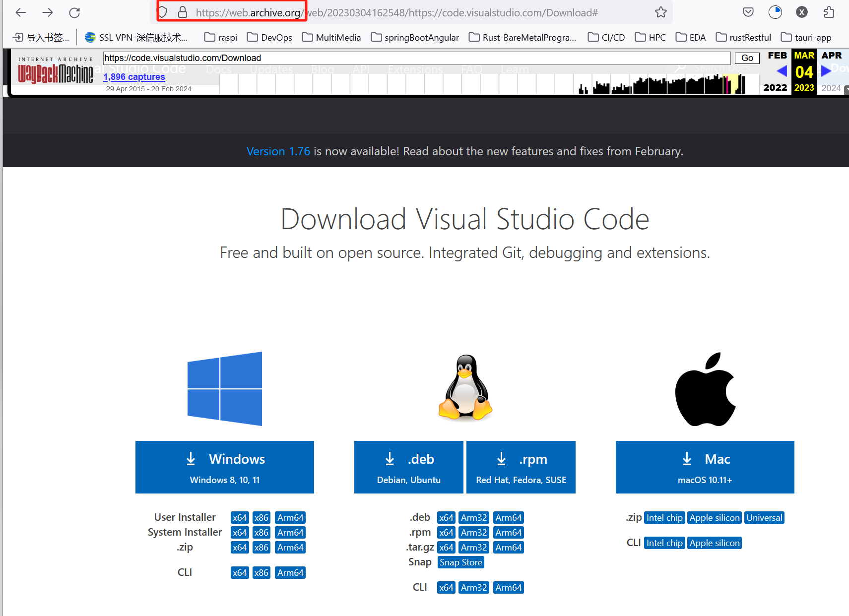
Task: Go to next capture with blue right arrow
Action: click(x=826, y=70)
